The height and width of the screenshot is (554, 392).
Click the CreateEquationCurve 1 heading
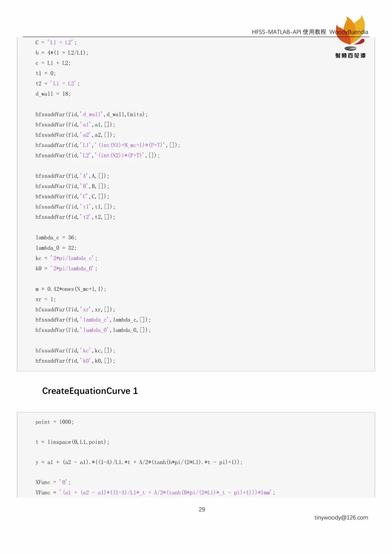pyautogui.click(x=90, y=391)
